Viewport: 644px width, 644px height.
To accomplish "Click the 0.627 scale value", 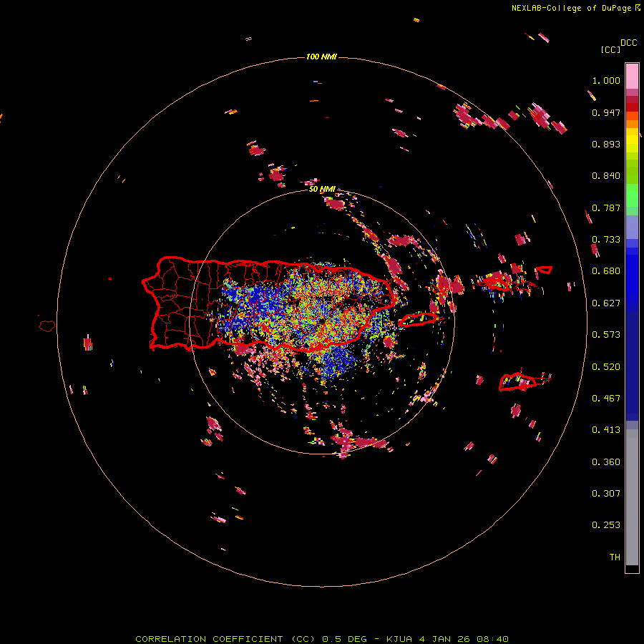I will tap(606, 303).
